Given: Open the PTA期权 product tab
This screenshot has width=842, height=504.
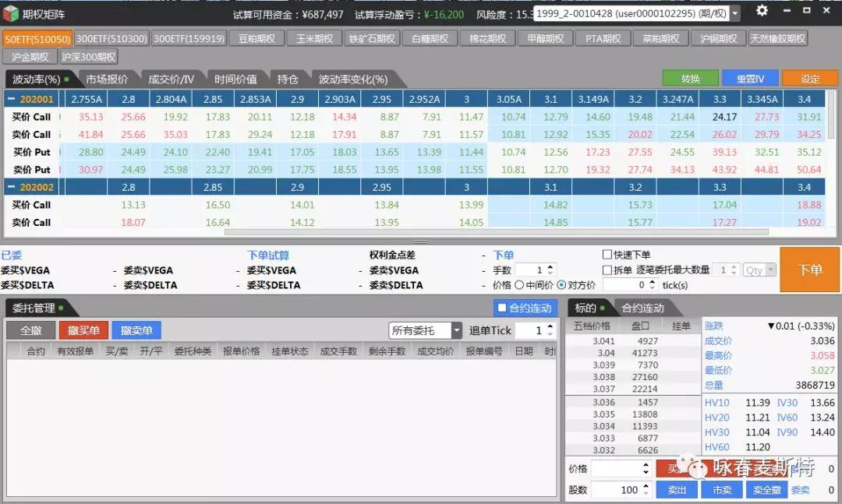Looking at the screenshot, I should (x=603, y=39).
